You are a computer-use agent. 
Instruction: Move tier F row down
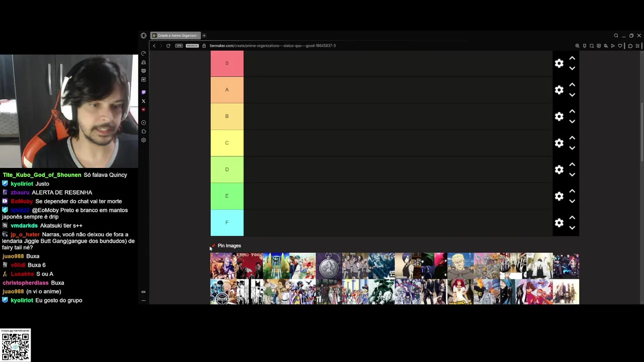(x=572, y=228)
